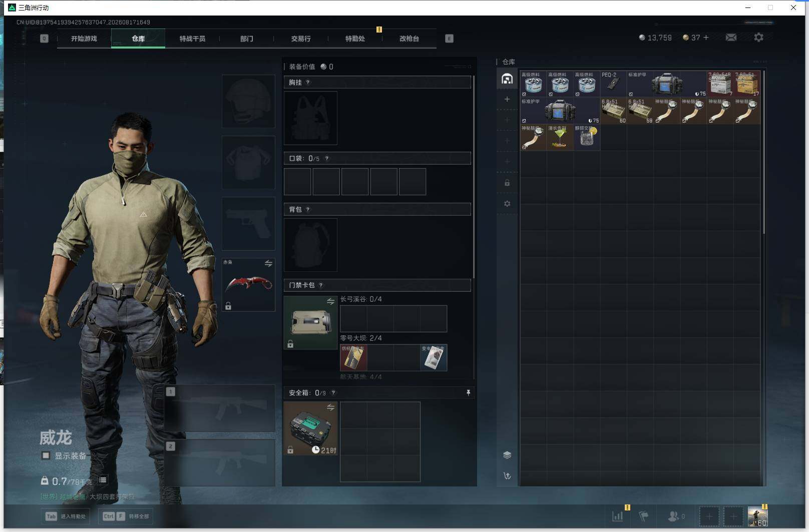Viewport: 809px width, 532px height.
Task: Click the swap icon on the key card case
Action: pos(330,301)
